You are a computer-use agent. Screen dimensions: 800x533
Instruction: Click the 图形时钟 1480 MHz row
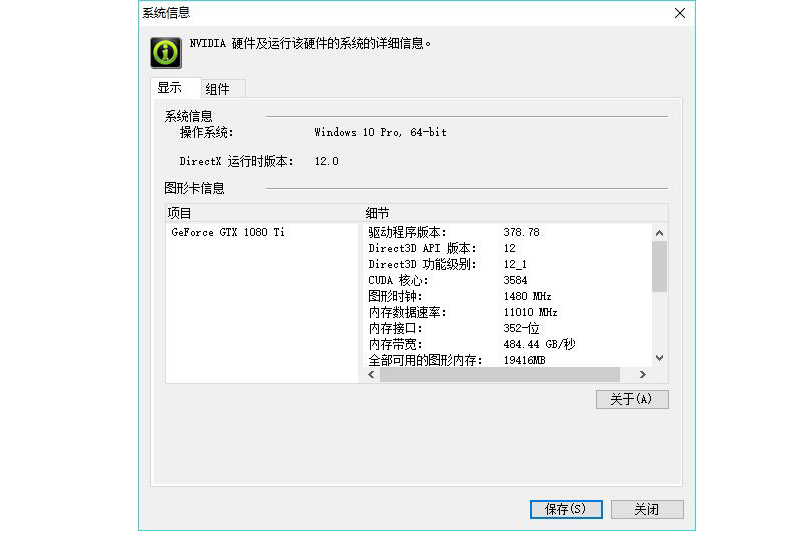pyautogui.click(x=507, y=296)
